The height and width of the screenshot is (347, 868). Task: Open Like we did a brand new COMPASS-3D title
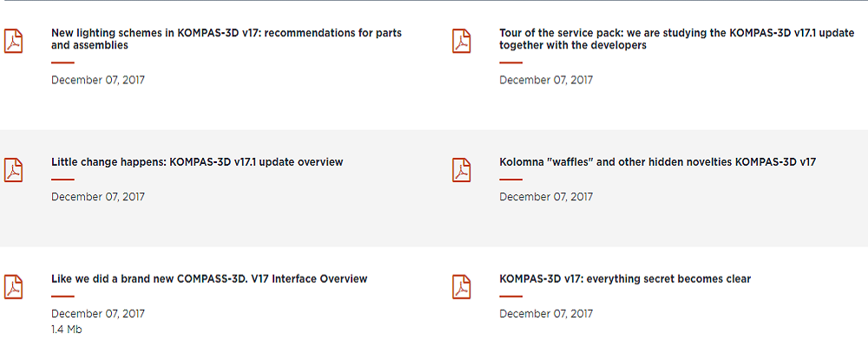tap(209, 279)
